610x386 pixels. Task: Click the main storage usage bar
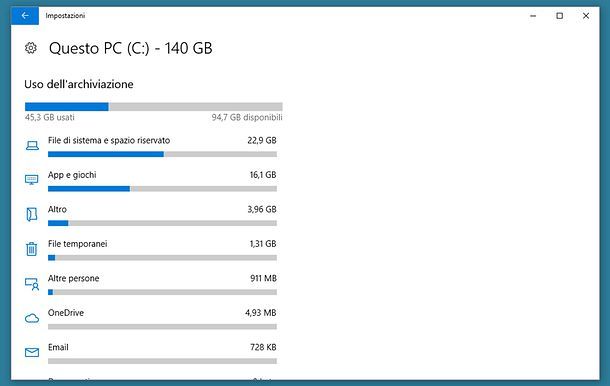(154, 107)
